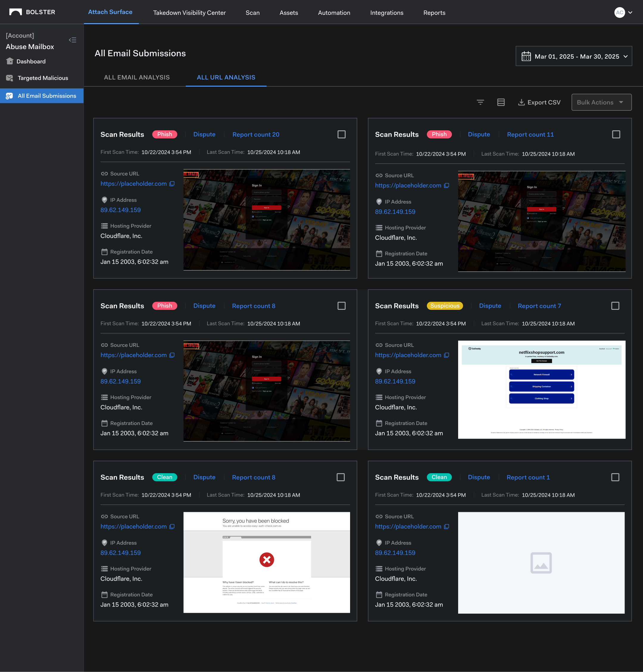Open the AC account menu chevron

click(x=630, y=13)
